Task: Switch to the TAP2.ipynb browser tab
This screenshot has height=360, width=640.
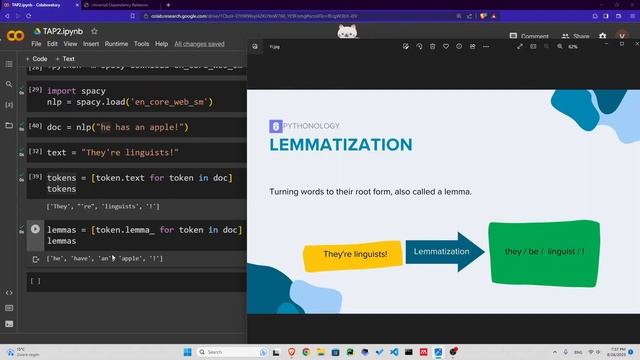Action: (x=40, y=5)
